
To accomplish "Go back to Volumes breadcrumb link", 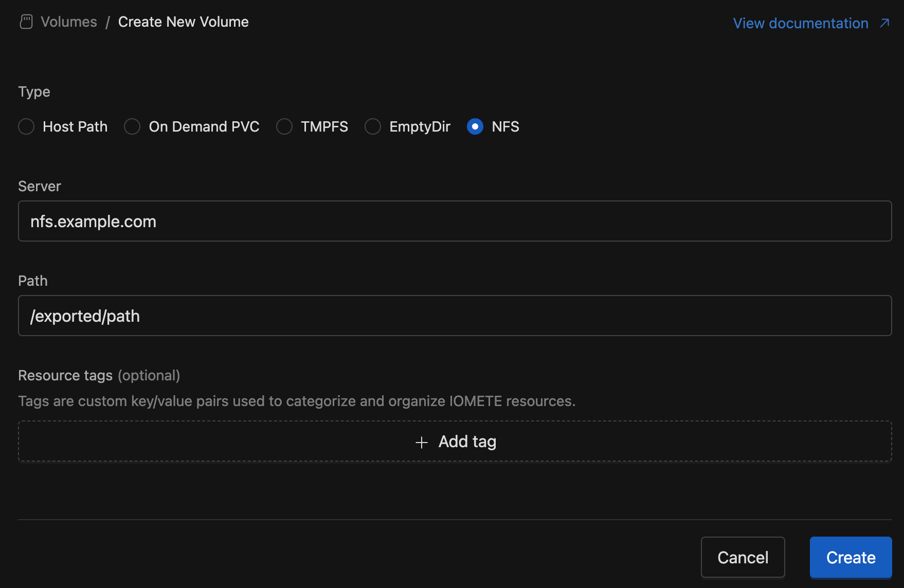I will point(69,22).
